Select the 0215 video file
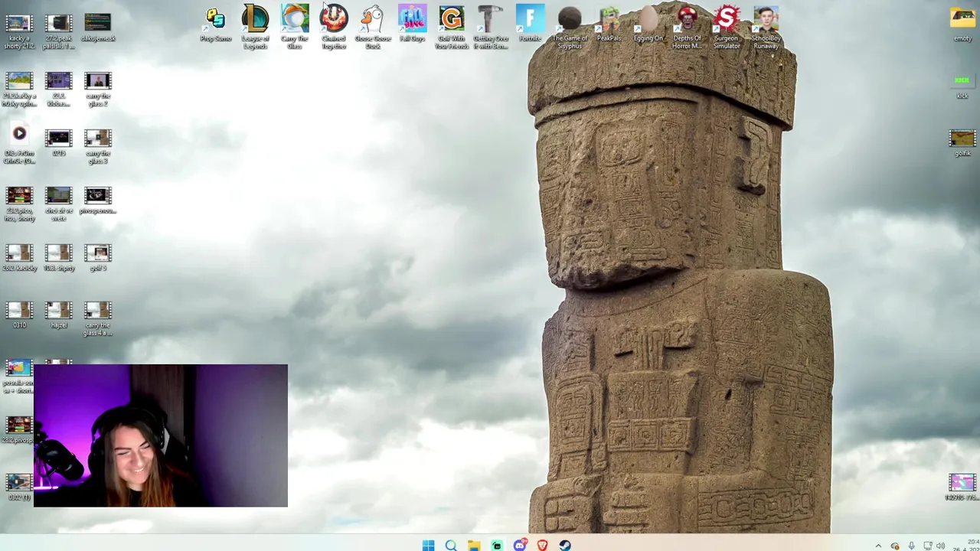 pyautogui.click(x=59, y=143)
